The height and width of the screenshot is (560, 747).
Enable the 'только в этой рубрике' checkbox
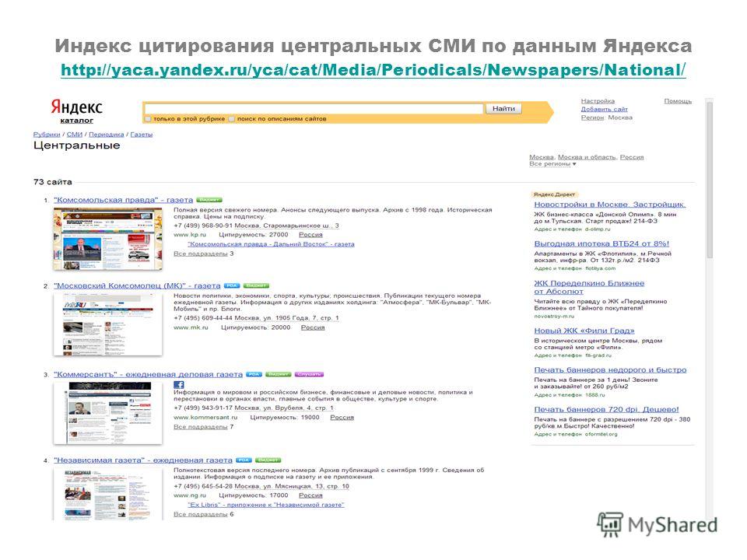point(148,119)
